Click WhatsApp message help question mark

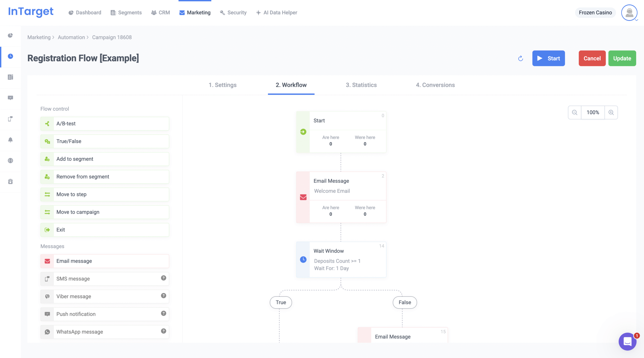tap(164, 331)
